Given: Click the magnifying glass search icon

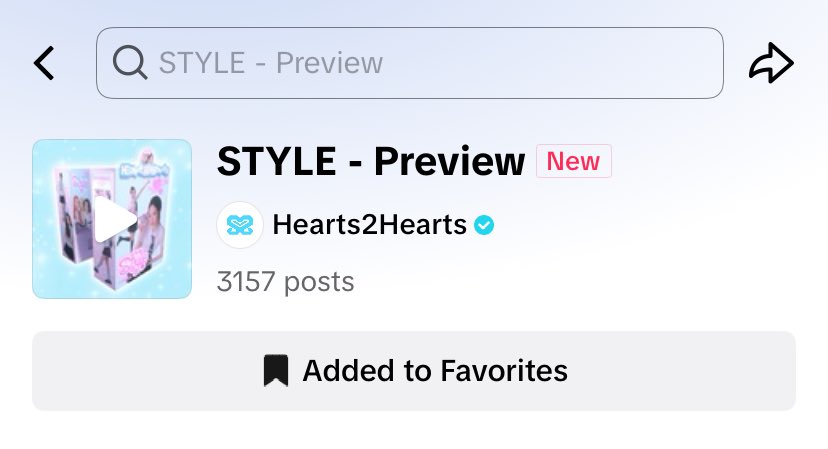Looking at the screenshot, I should pos(130,62).
